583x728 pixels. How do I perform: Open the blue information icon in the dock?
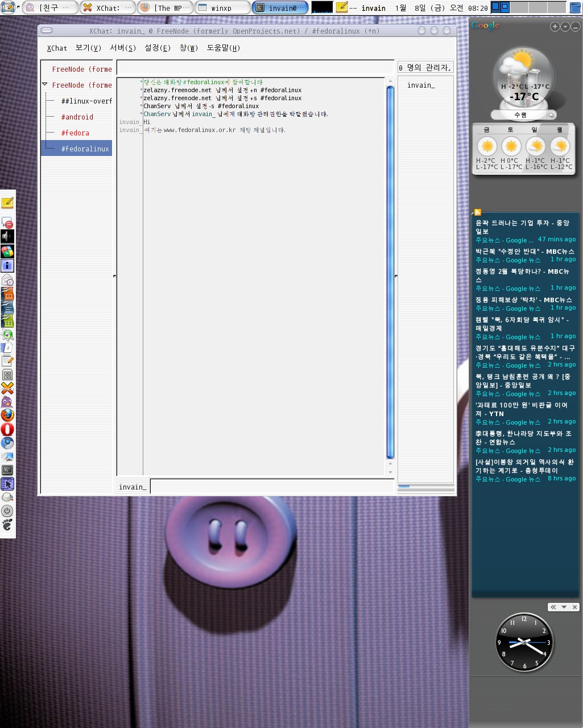7,265
